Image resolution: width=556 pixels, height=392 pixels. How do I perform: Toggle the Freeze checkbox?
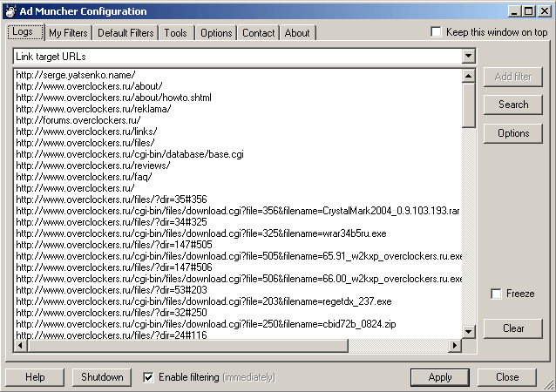coord(497,294)
